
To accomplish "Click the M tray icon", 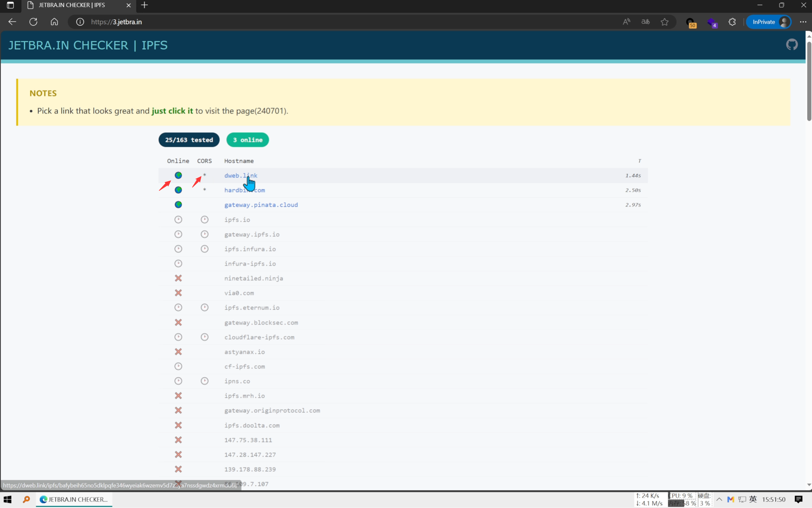I will coord(730,499).
